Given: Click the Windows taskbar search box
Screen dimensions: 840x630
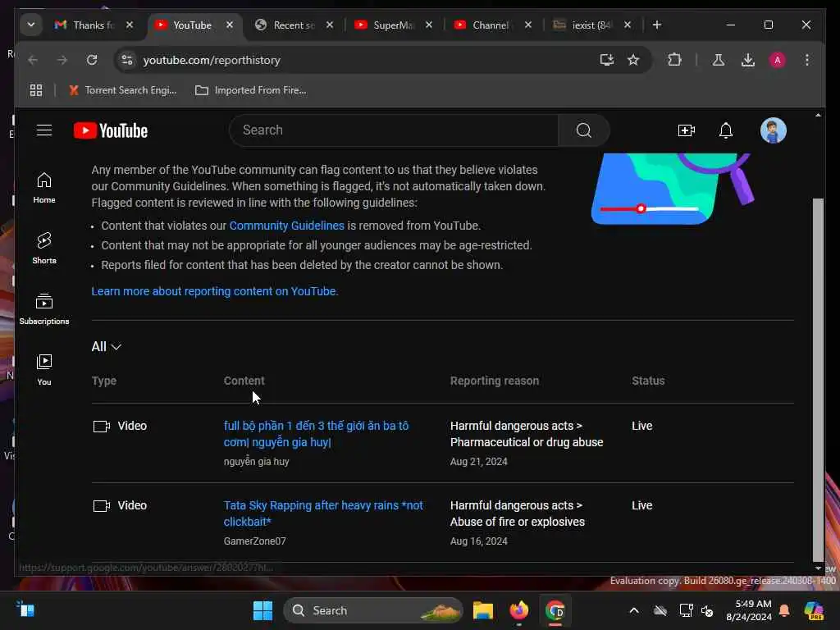Looking at the screenshot, I should pyautogui.click(x=373, y=610).
